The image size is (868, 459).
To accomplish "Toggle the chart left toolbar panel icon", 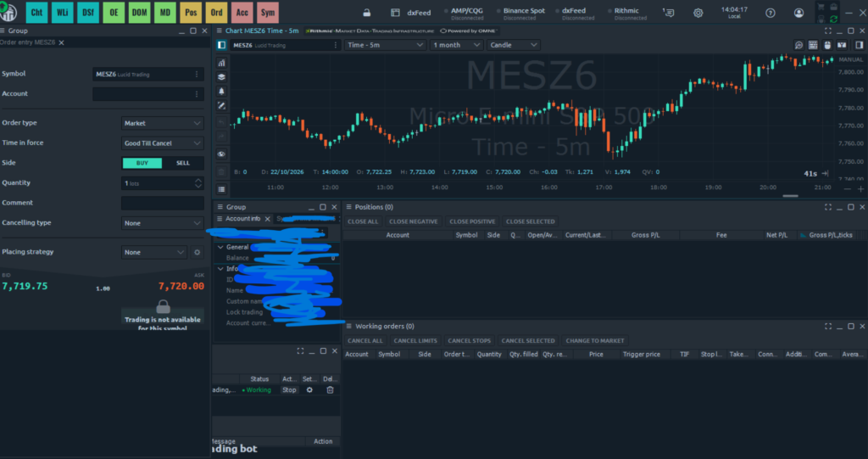I will 221,45.
